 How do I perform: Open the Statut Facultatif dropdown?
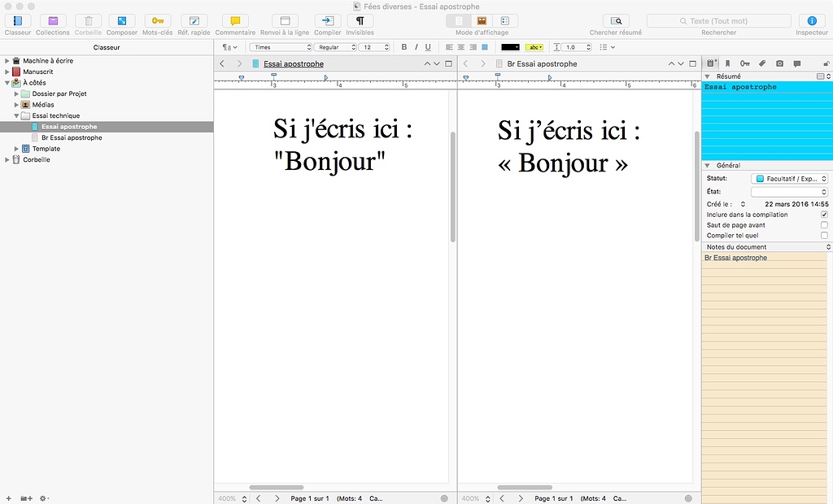tap(789, 179)
